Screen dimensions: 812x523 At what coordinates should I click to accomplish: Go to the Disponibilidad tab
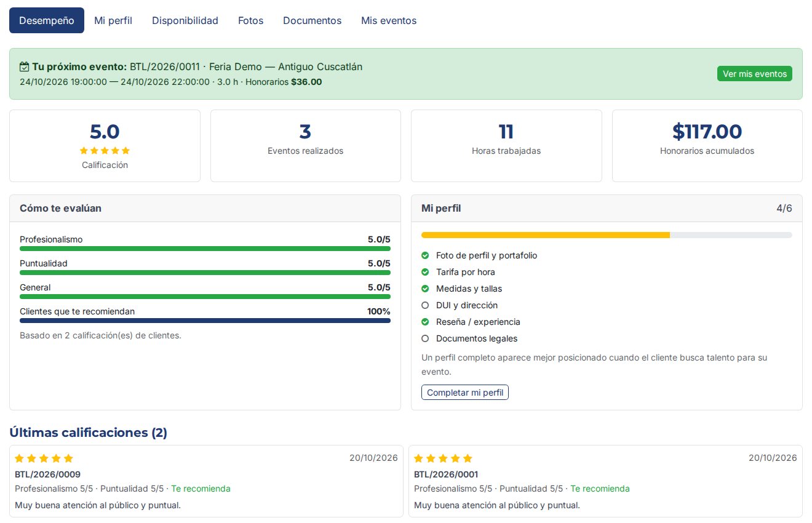pos(185,20)
